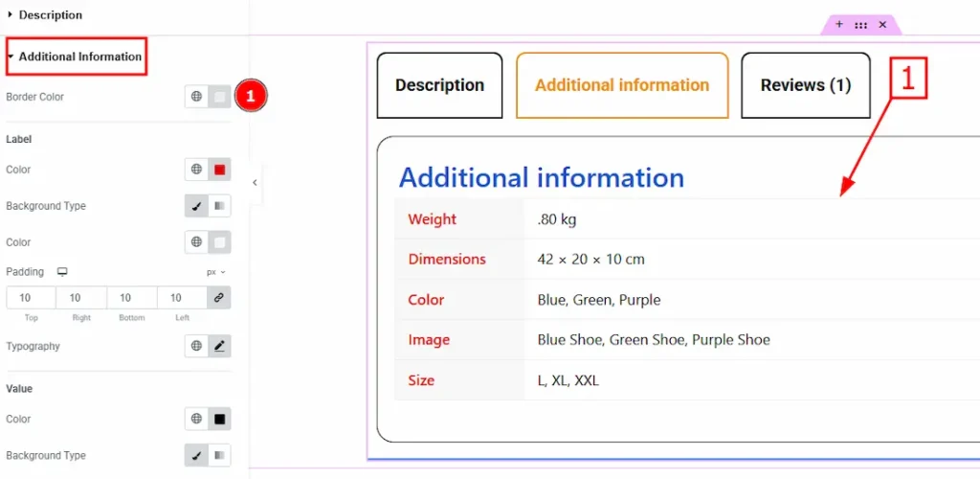Toggle the linked padding values button

point(219,298)
